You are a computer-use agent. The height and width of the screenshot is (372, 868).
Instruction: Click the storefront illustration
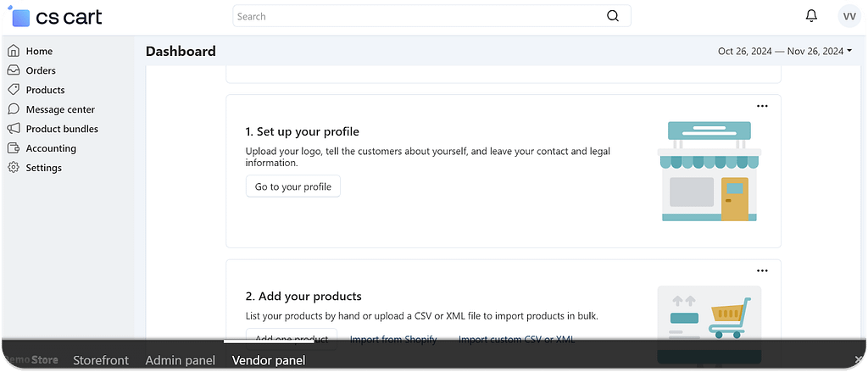click(x=709, y=171)
